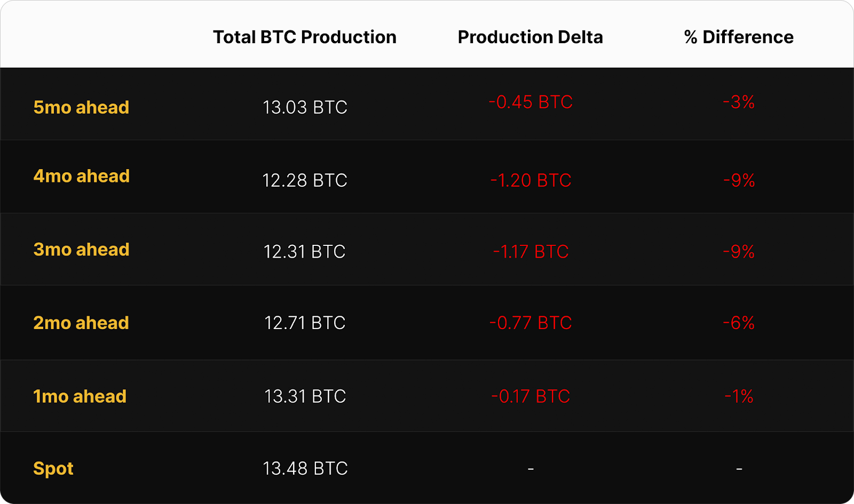Select the 13.48 BTC Spot production value
Screen dimensions: 854x504
tap(305, 469)
